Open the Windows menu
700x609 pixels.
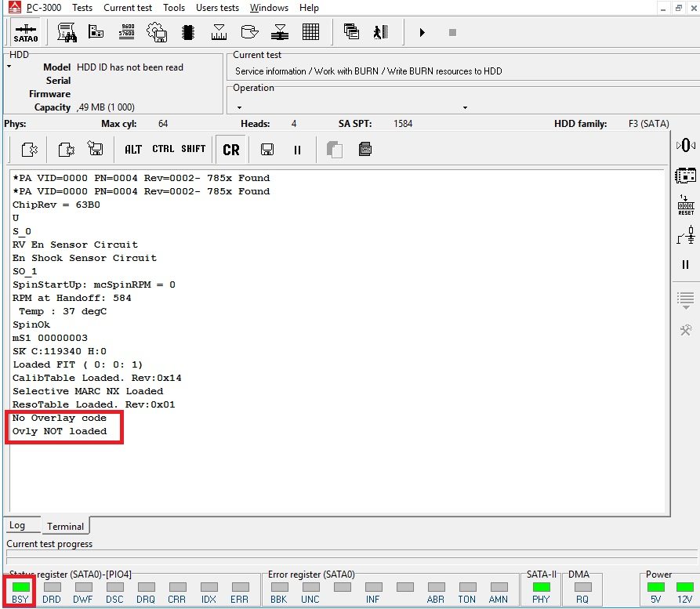tap(269, 8)
